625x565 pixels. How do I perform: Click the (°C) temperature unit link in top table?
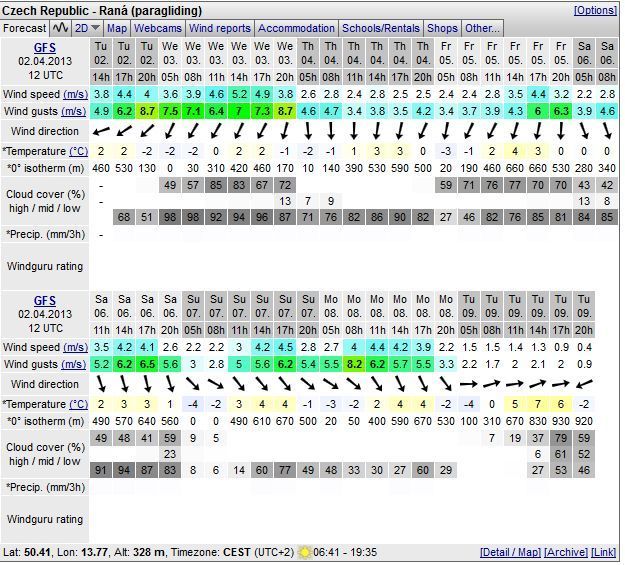pos(77,150)
